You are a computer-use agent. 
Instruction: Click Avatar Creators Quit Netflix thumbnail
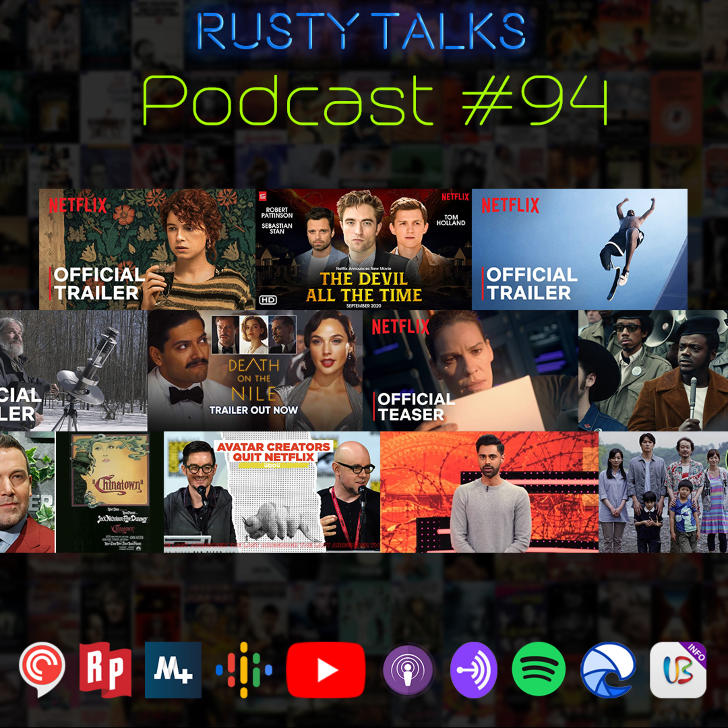272,492
